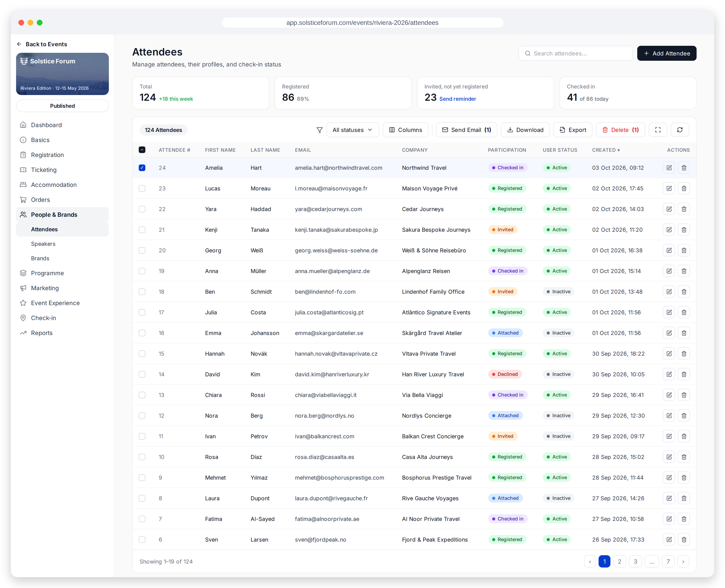
Task: Delete attendee Lucas Moreau row
Action: tap(684, 188)
